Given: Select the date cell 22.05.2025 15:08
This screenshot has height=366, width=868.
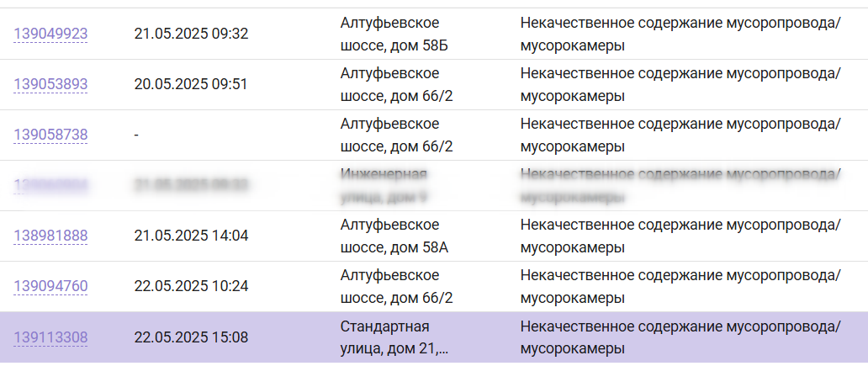Looking at the screenshot, I should [191, 337].
